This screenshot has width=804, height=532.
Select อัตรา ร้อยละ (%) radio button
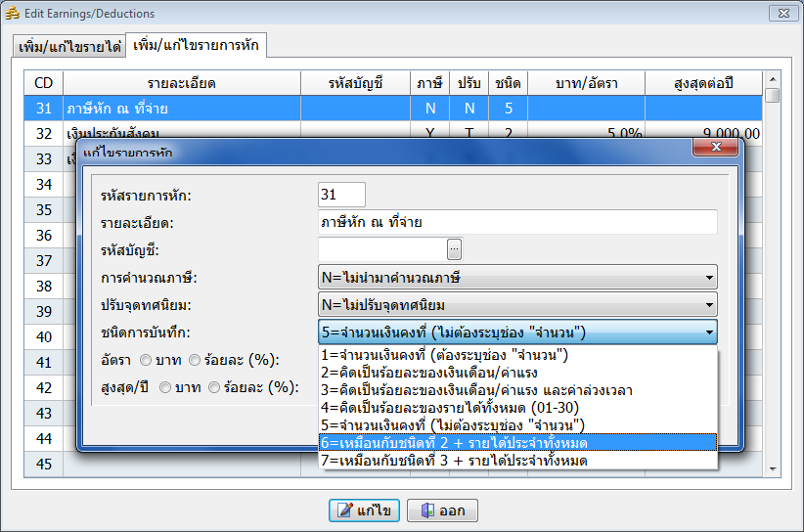[x=195, y=359]
